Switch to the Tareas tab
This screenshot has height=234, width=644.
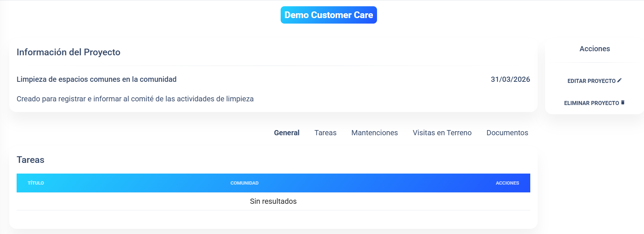(x=325, y=133)
